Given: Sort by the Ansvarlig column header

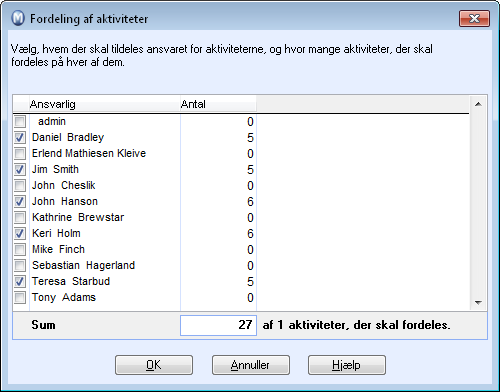Looking at the screenshot, I should tap(104, 104).
